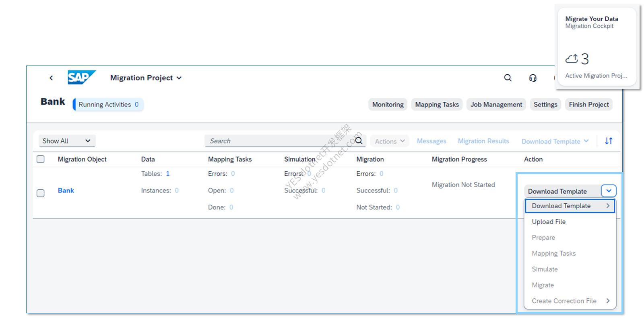Choose Prepare from action menu
This screenshot has width=644, height=320.
coord(570,238)
